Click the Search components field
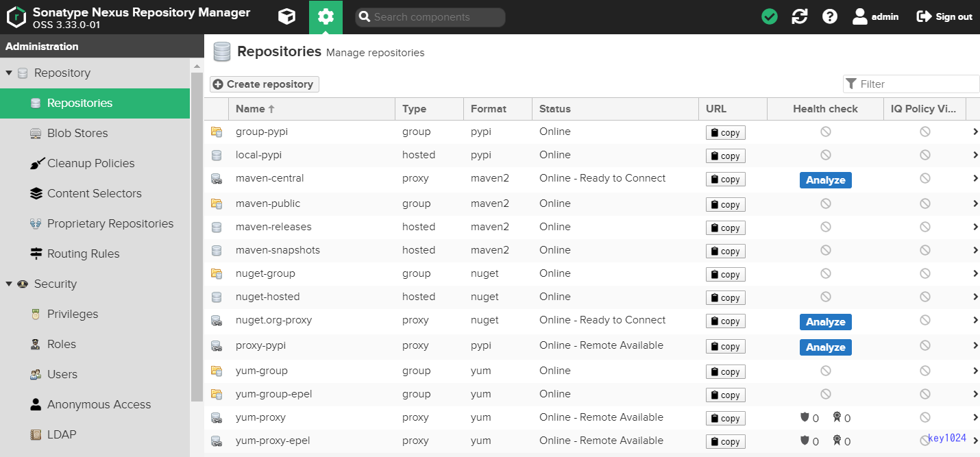The image size is (980, 457). (x=430, y=17)
